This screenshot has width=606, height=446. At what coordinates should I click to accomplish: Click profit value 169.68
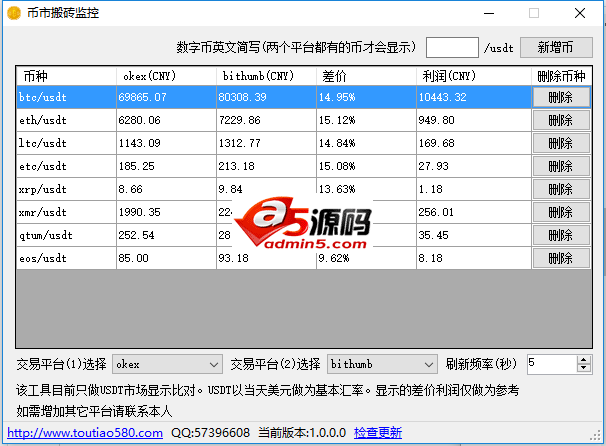tap(474, 143)
